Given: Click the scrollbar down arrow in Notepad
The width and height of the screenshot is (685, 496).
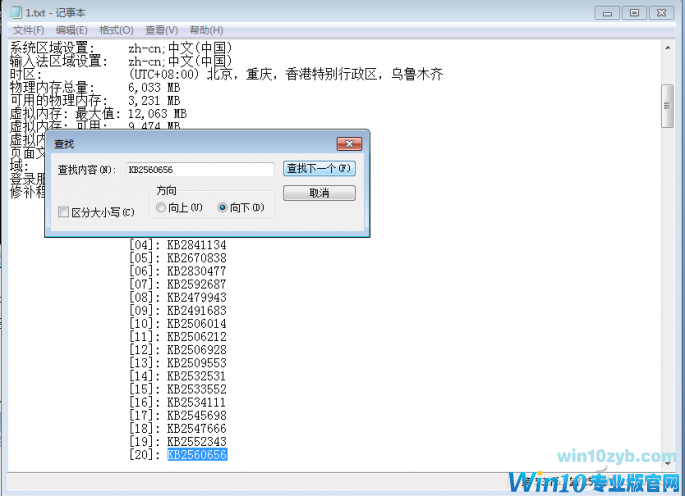Looking at the screenshot, I should pos(668,463).
